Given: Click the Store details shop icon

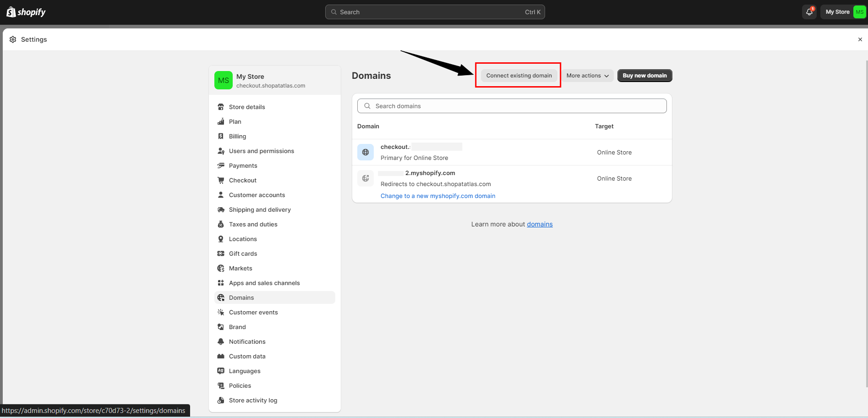Looking at the screenshot, I should (x=221, y=107).
